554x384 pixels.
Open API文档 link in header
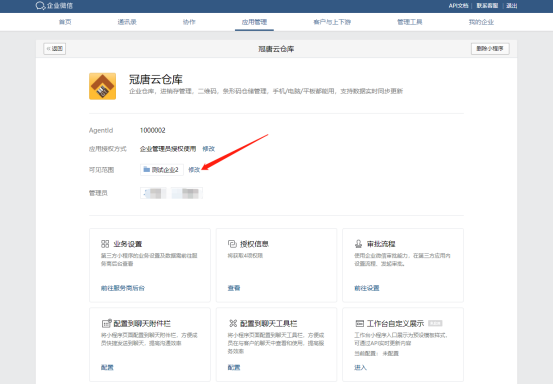click(458, 6)
